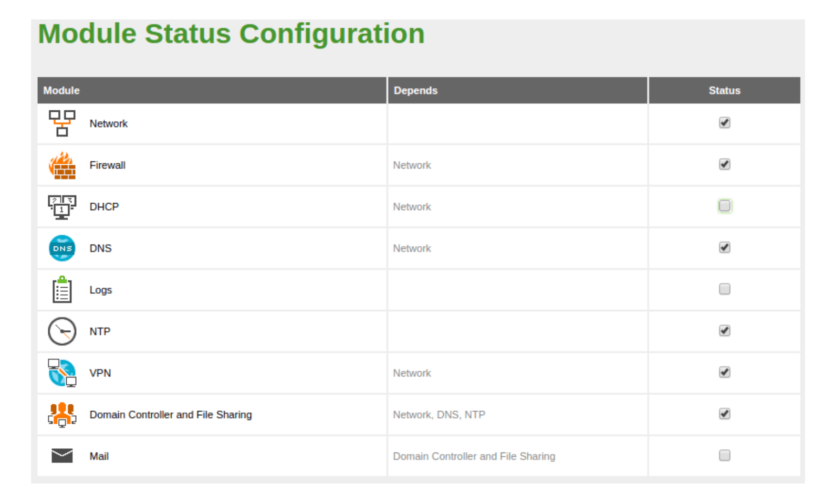Click the blue DNS globe icon

coord(62,248)
